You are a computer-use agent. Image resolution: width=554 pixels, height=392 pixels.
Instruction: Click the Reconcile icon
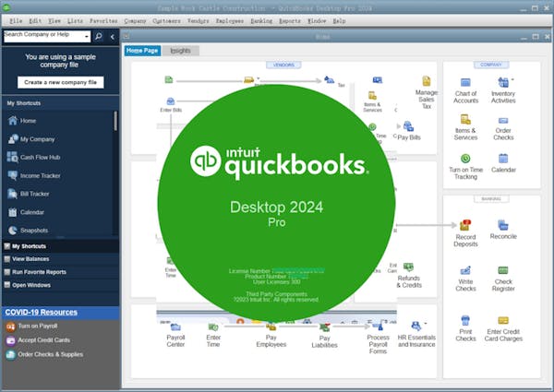[x=502, y=225]
